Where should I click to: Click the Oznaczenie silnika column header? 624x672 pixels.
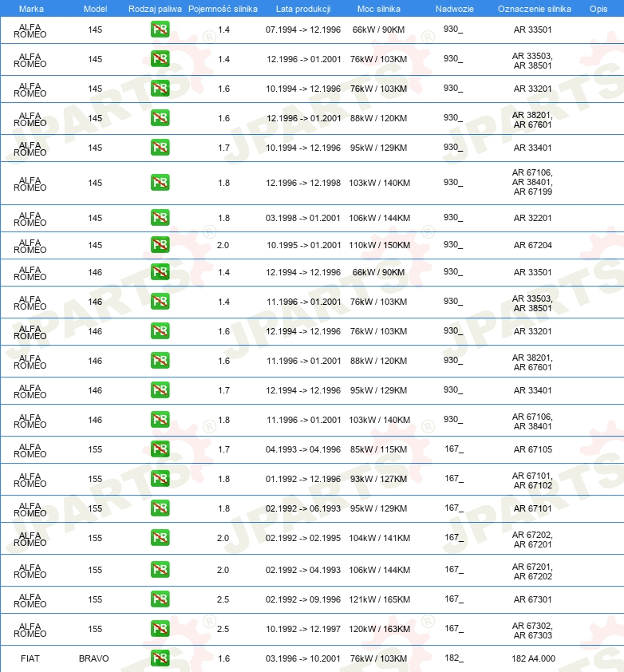[x=535, y=9]
